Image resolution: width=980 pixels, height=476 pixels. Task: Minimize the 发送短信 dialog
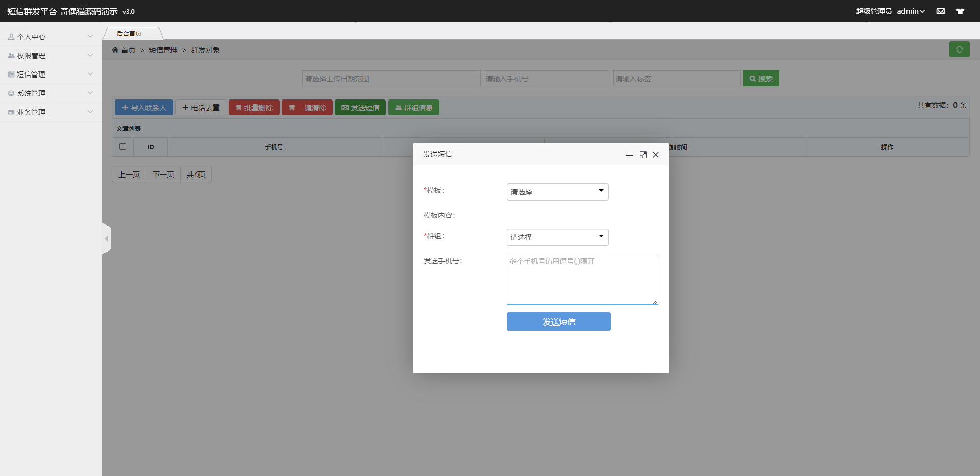629,155
